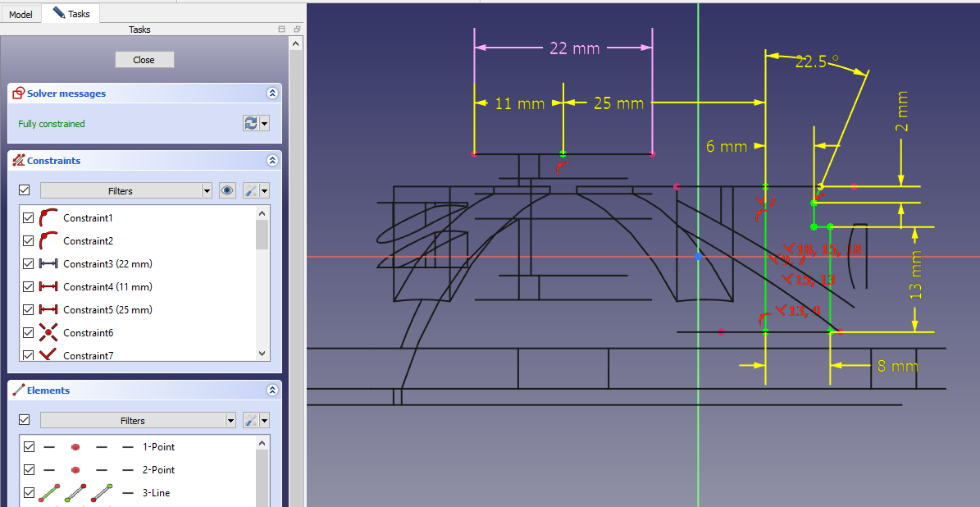Open the Elements Filters dropdown

[138, 420]
